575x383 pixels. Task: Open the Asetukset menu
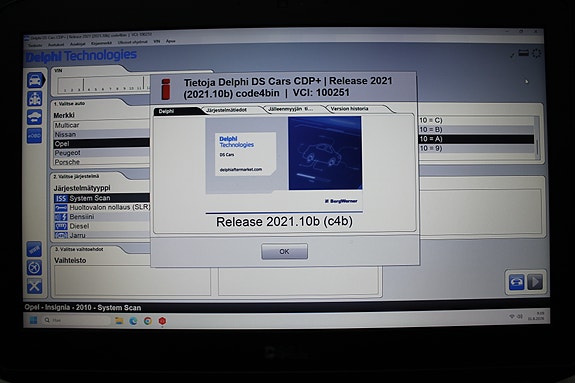(56, 44)
